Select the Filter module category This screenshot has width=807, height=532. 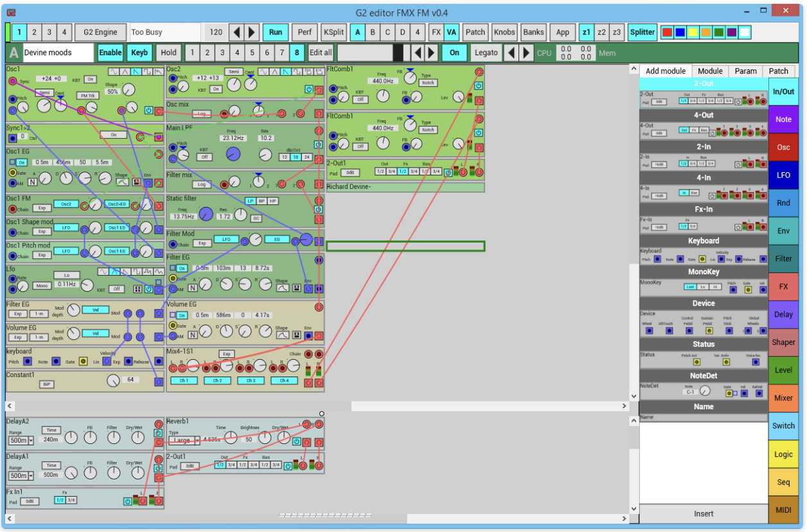point(783,259)
